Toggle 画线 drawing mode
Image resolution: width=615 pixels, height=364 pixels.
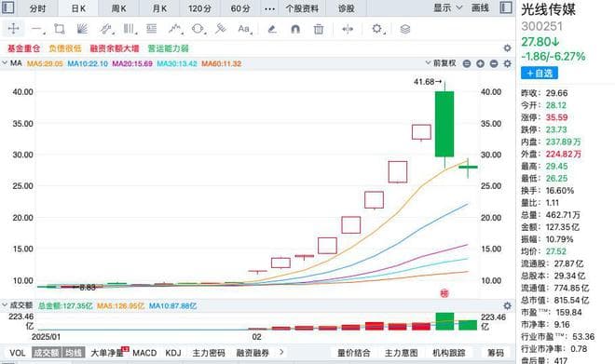[x=480, y=7]
